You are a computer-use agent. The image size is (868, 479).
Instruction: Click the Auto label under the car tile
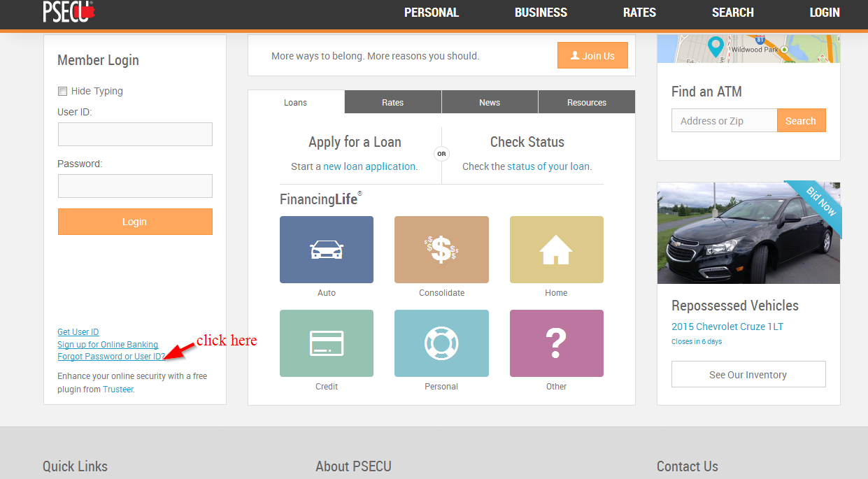pyautogui.click(x=327, y=293)
